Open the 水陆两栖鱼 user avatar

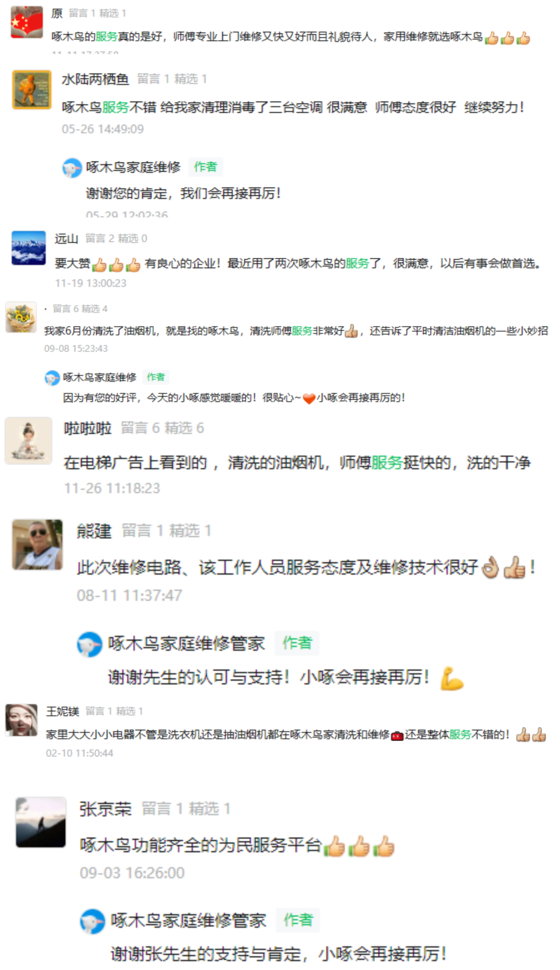32,90
